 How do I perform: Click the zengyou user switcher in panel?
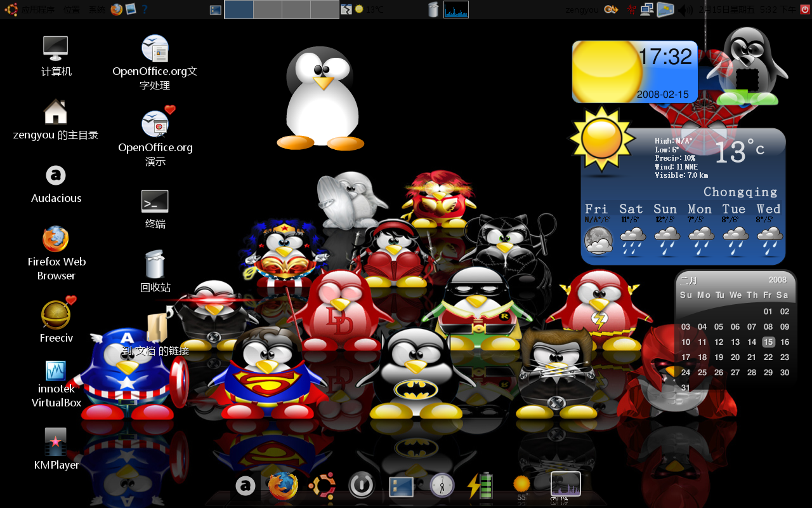(x=582, y=10)
